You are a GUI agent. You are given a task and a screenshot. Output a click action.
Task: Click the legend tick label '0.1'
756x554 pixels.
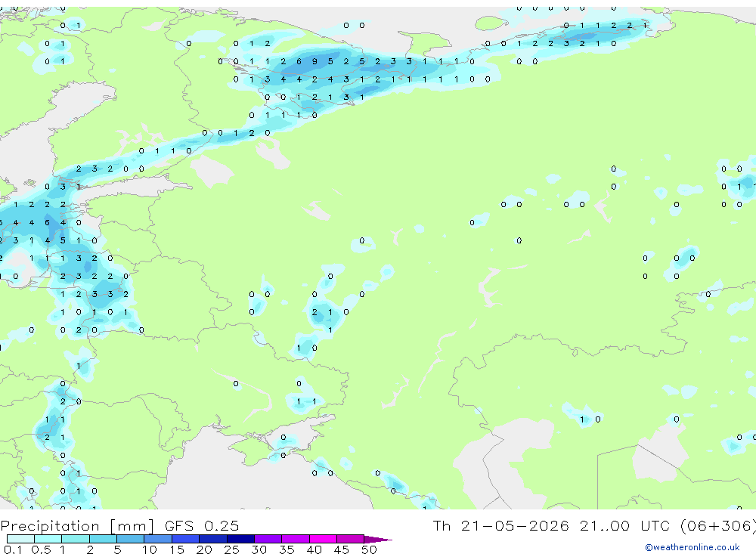click(x=13, y=549)
